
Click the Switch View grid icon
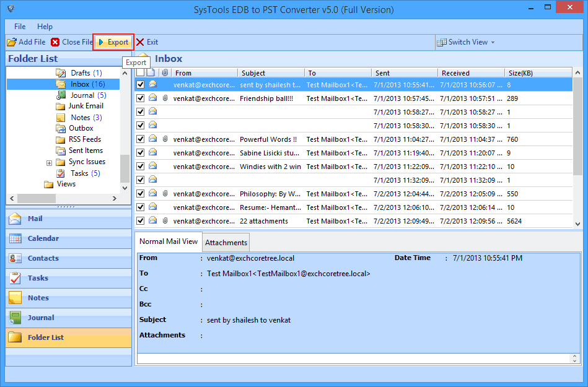pyautogui.click(x=441, y=42)
